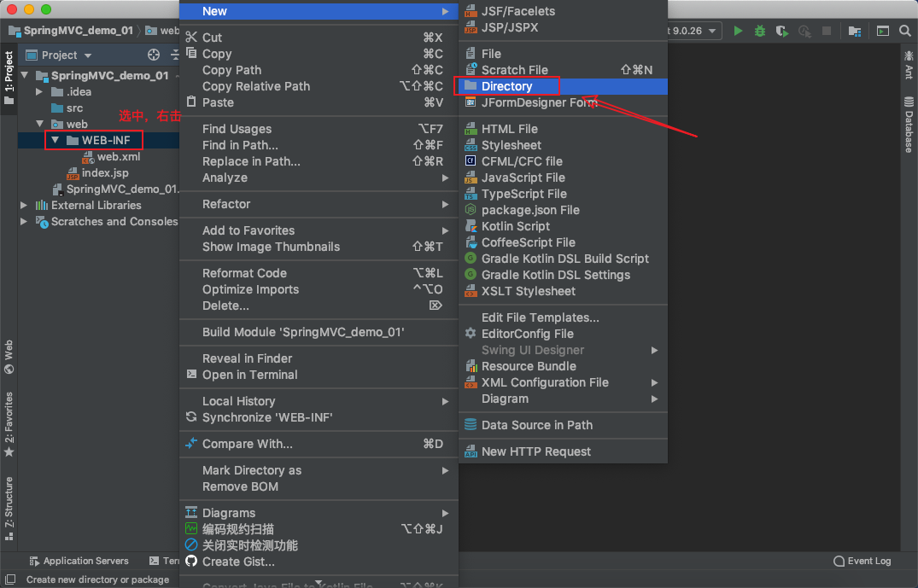Click the Search Everywhere magnifier icon
Screen dimensions: 918x588
click(x=905, y=31)
